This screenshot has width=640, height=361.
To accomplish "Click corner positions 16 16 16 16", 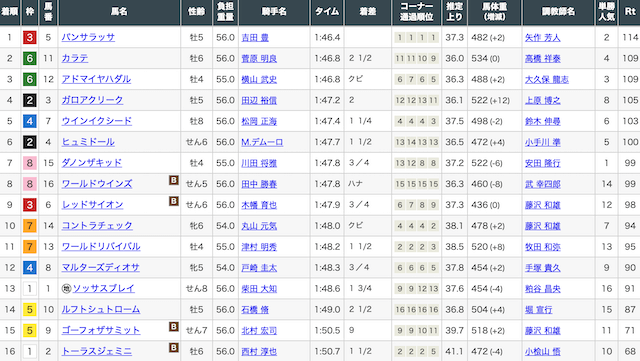I will click(417, 310).
